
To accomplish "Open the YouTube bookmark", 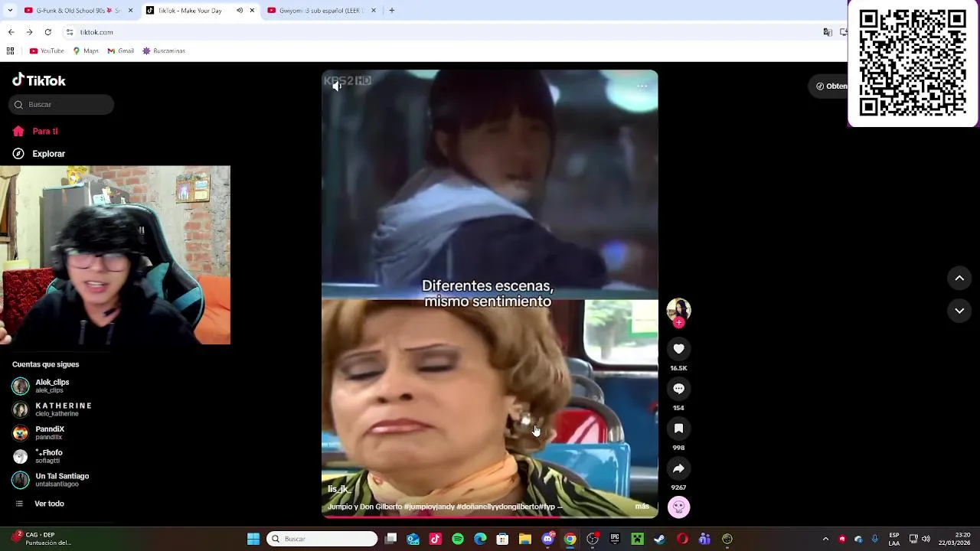I will (47, 51).
